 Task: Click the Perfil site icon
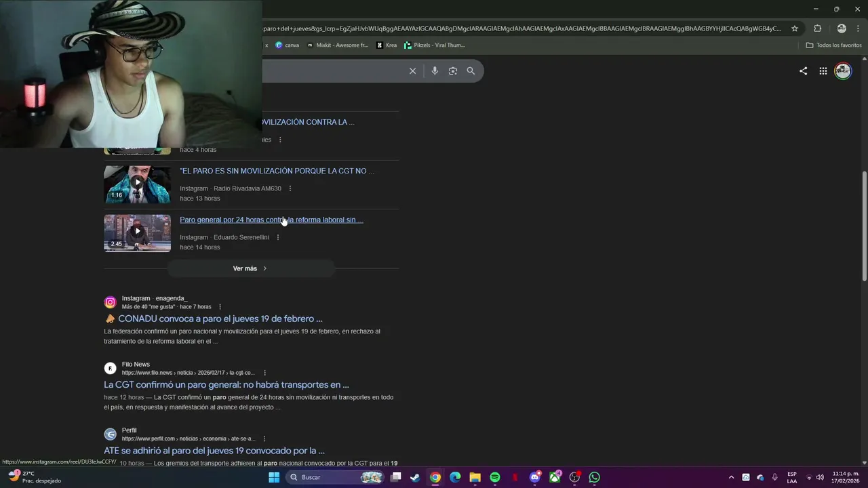(x=110, y=434)
